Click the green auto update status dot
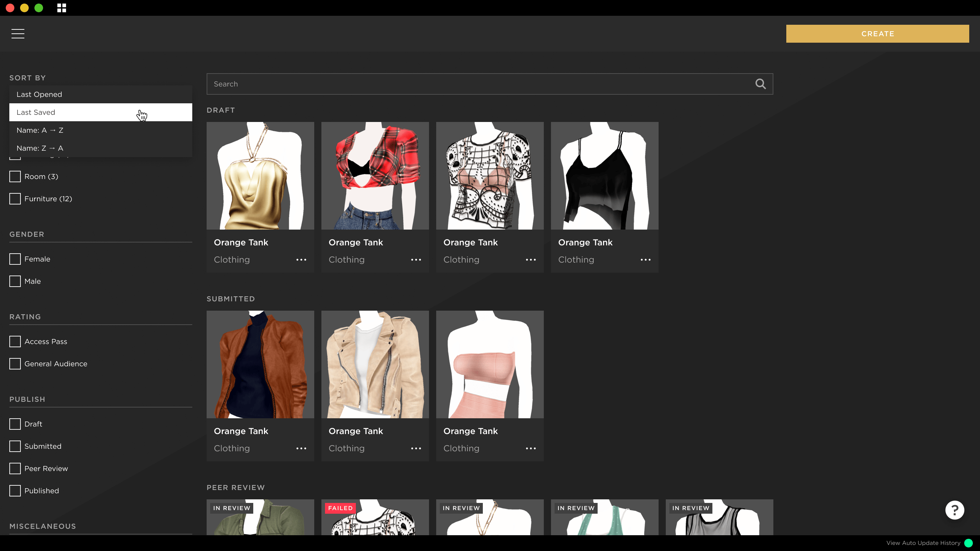This screenshot has height=551, width=980. click(969, 543)
